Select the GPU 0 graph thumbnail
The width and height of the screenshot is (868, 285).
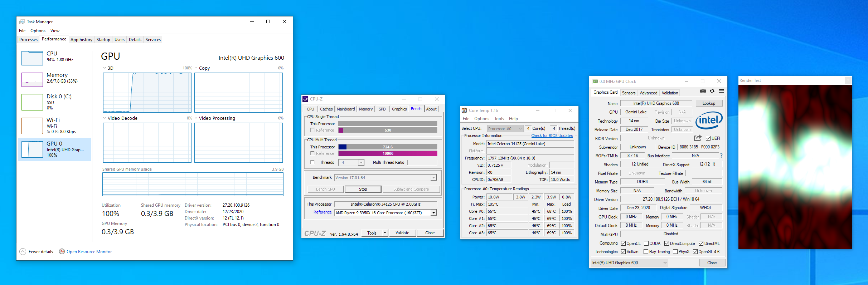[32, 149]
